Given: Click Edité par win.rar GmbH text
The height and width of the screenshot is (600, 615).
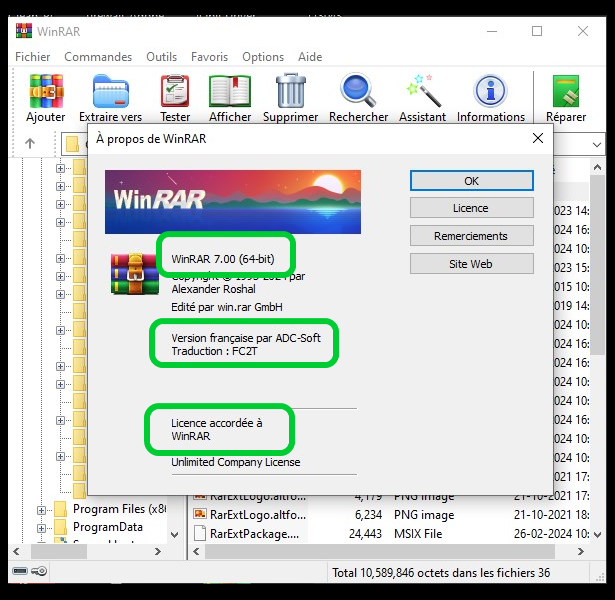Looking at the screenshot, I should coord(227,307).
